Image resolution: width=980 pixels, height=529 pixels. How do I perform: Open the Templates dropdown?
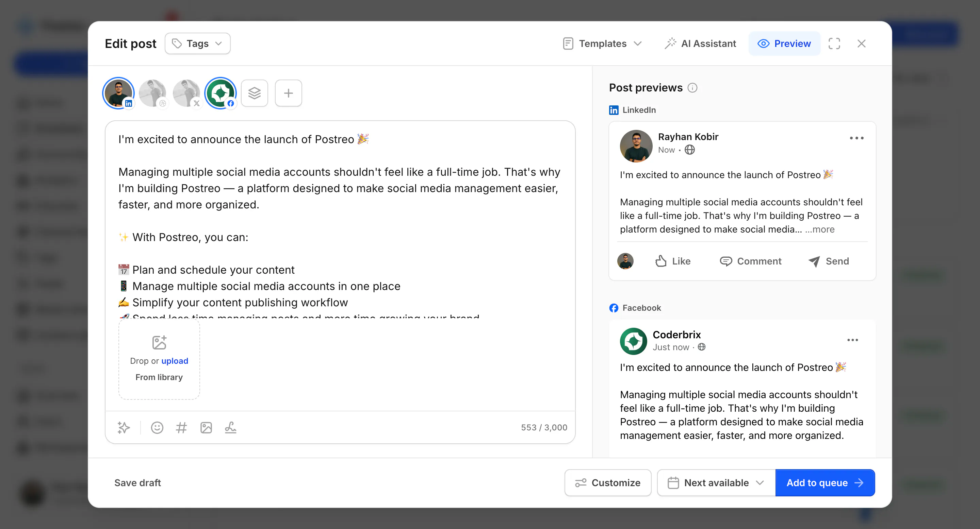pos(602,44)
